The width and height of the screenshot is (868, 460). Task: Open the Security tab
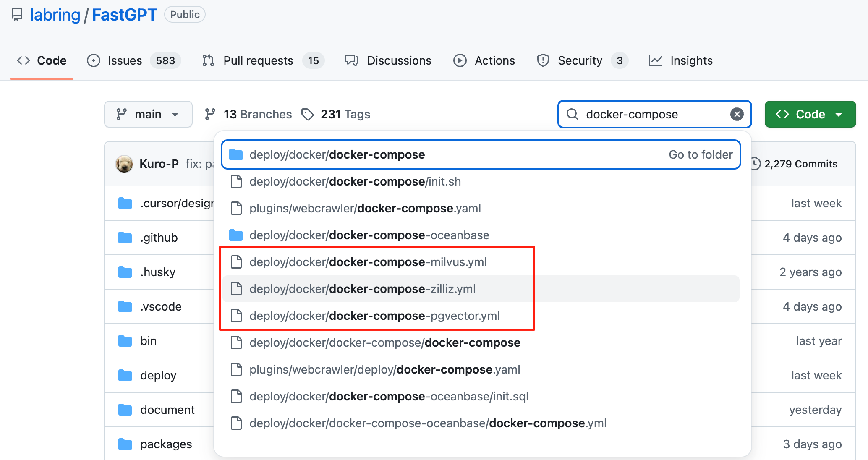tap(582, 60)
